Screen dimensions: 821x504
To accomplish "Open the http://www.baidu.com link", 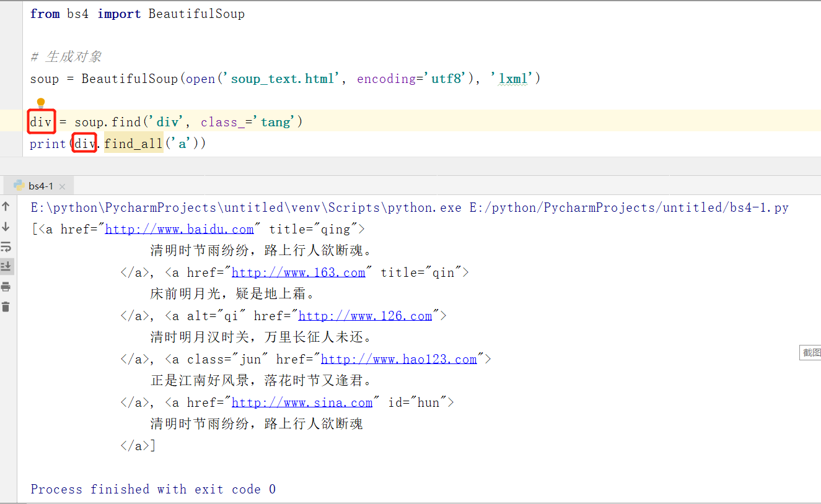I will (180, 230).
